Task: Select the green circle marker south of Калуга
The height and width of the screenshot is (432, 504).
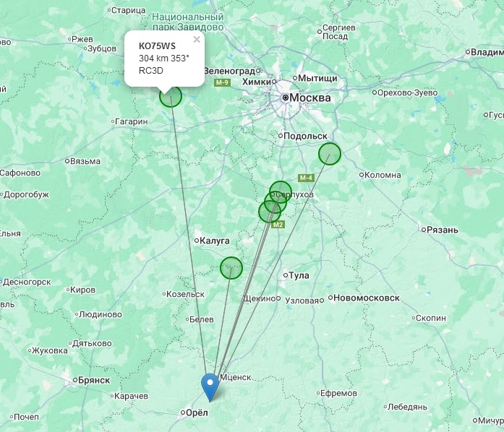Action: pyautogui.click(x=231, y=267)
